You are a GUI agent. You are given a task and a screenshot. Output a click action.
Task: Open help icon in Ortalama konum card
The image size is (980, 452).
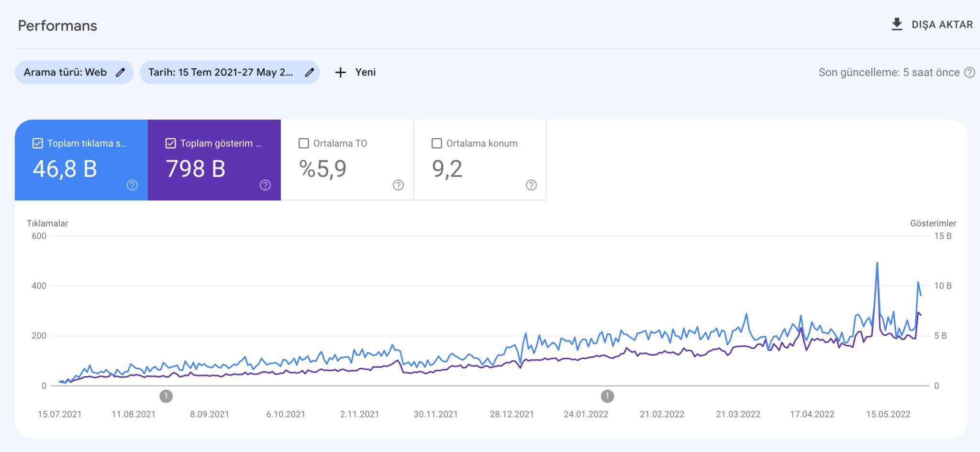coord(531,185)
